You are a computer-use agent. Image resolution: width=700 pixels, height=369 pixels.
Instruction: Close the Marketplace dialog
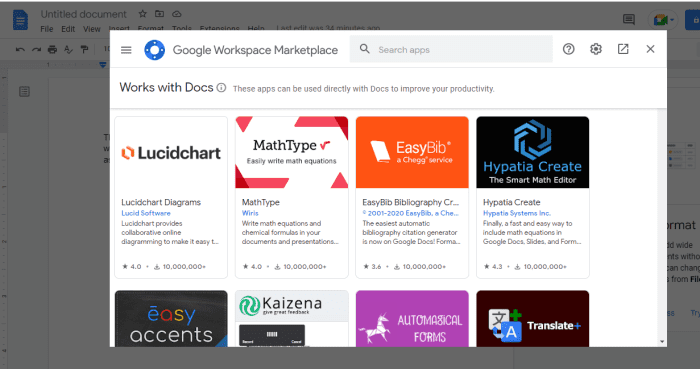[x=650, y=49]
